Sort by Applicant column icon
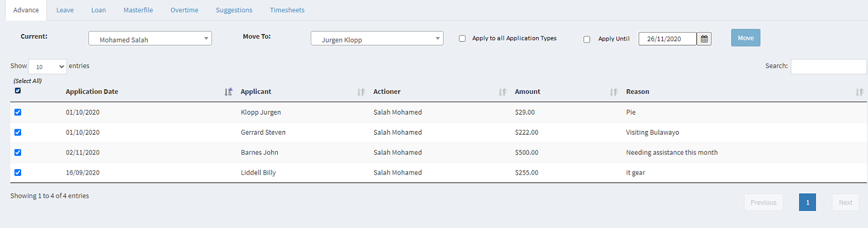Image resolution: width=868 pixels, height=228 pixels. click(x=361, y=92)
